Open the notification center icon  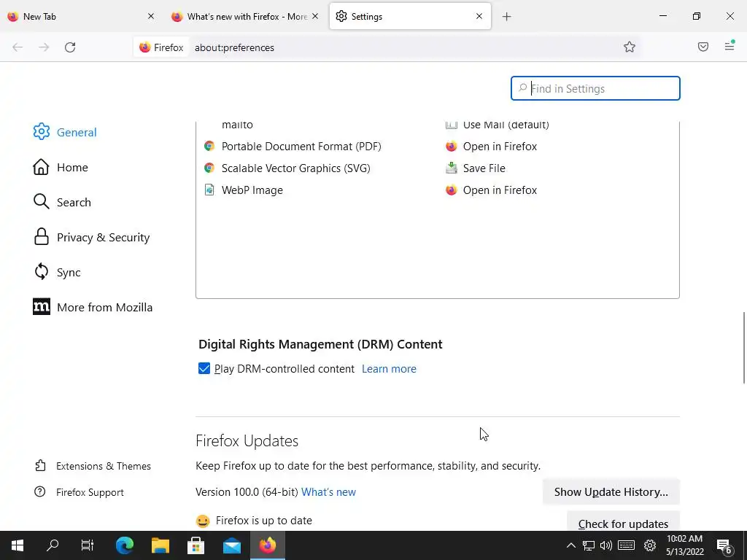[724, 545]
